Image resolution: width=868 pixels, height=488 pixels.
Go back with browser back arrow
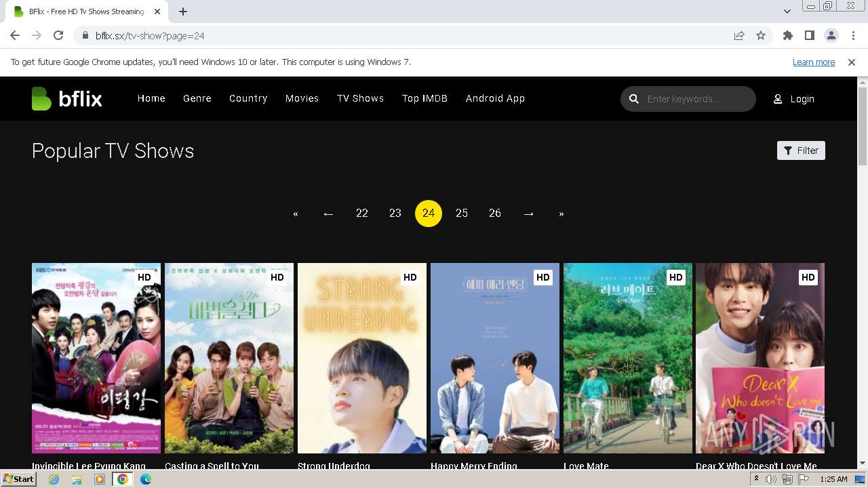(x=15, y=36)
